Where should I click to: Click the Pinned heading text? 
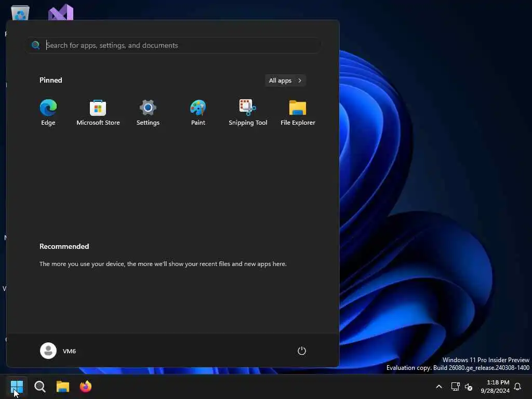tap(51, 80)
